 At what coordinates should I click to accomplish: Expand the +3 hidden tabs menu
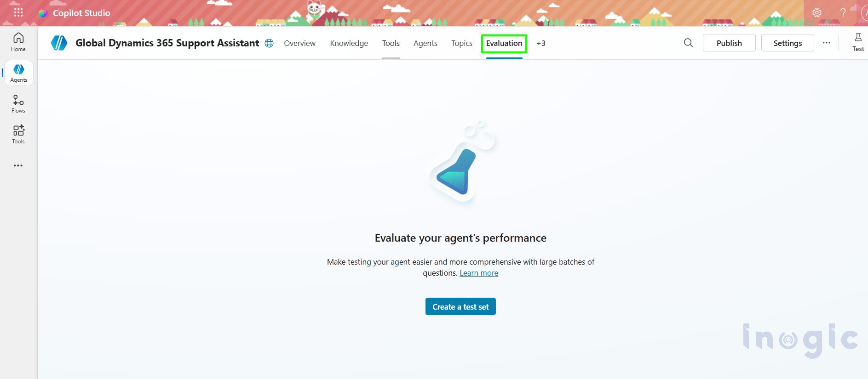(541, 43)
